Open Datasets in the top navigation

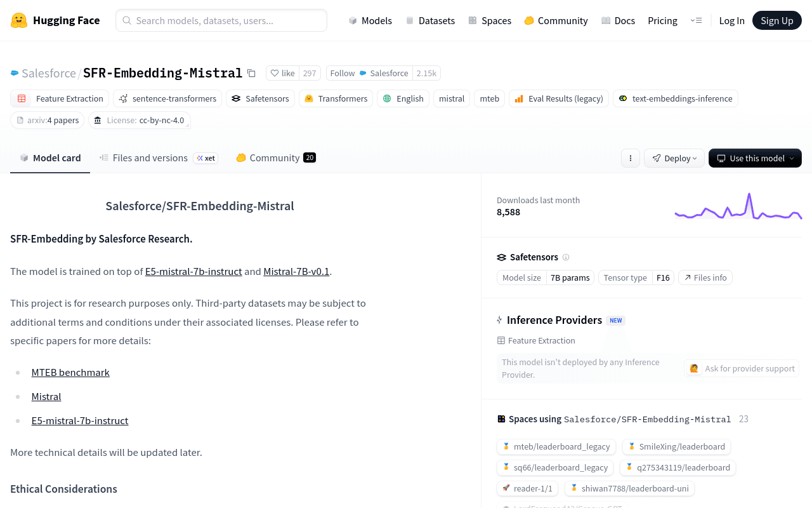pyautogui.click(x=430, y=20)
